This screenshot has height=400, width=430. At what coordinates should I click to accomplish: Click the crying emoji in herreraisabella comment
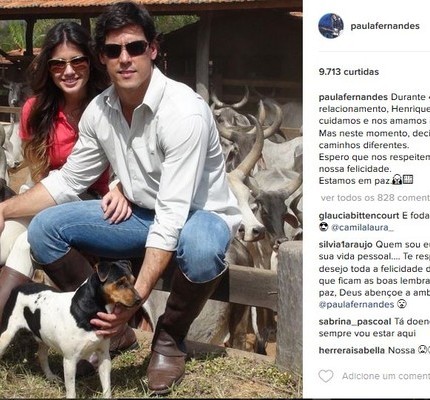(421, 350)
